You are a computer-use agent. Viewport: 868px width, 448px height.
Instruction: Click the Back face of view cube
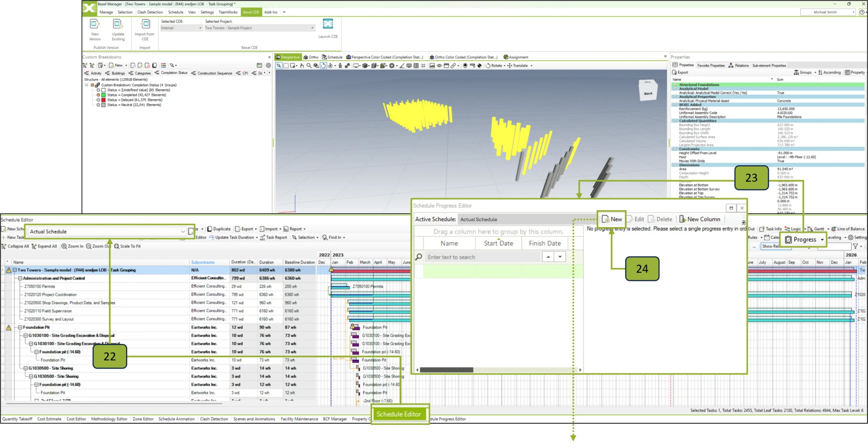648,93
